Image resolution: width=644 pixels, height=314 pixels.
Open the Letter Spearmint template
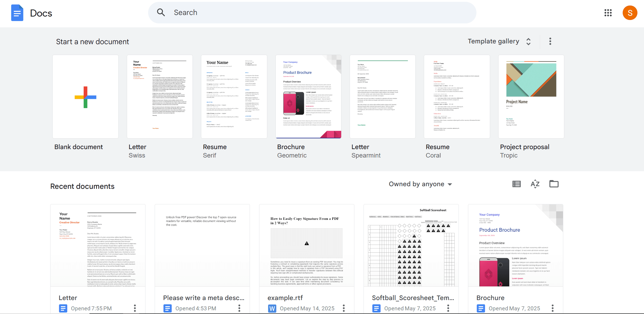(383, 97)
